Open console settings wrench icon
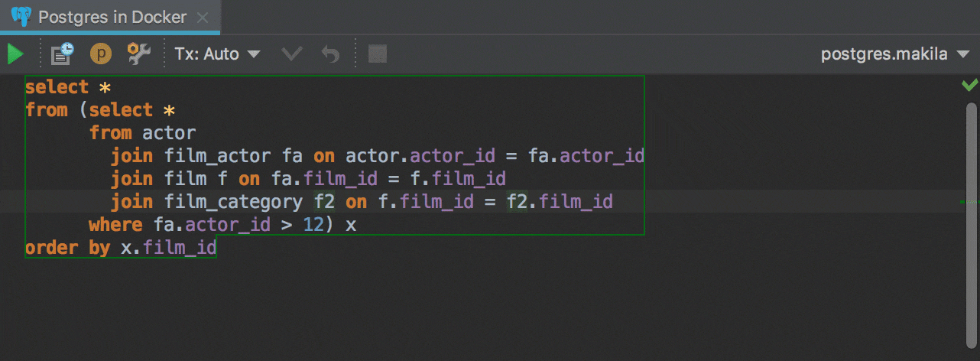This screenshot has height=361, width=980. coord(138,54)
